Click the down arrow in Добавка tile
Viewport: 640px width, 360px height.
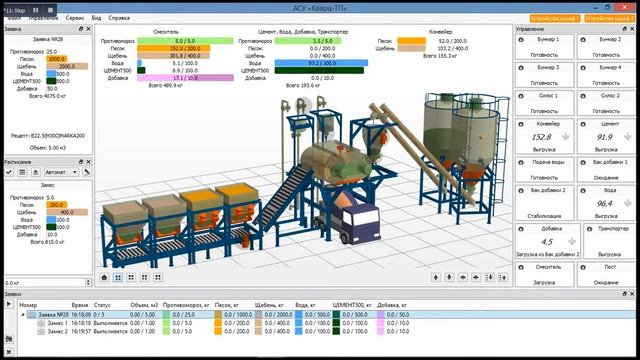point(572,242)
